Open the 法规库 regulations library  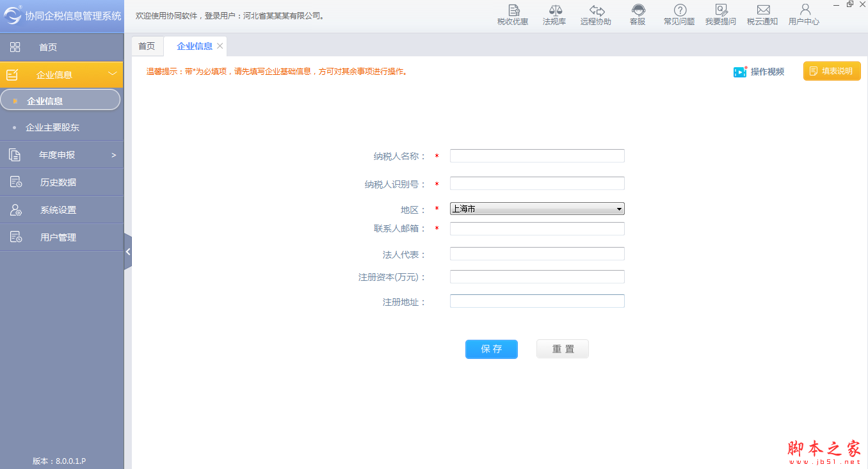click(x=554, y=15)
